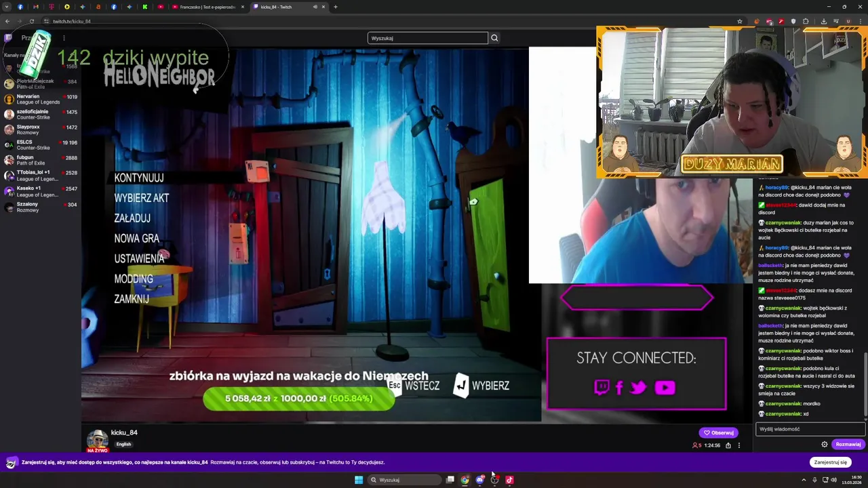868x488 pixels.
Task: Open ESLCS channel in the sidebar
Action: 41,145
